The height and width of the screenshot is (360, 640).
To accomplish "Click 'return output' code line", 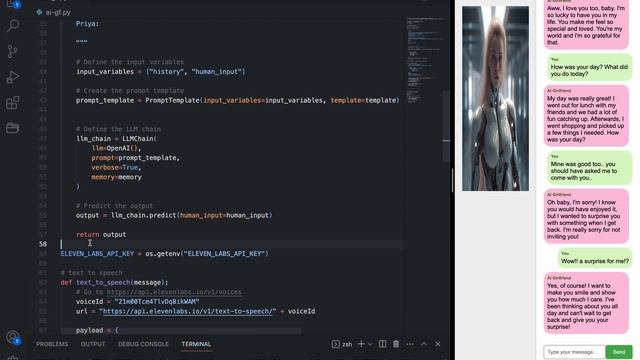I will click(x=101, y=234).
